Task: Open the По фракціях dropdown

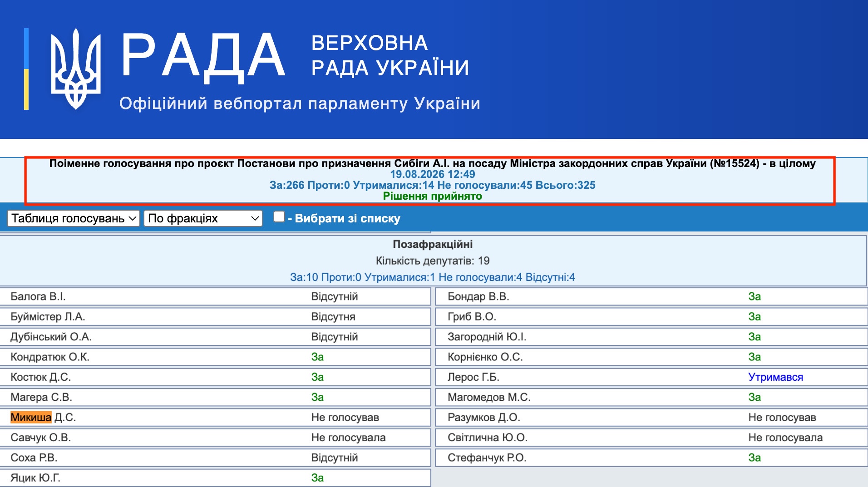Action: (x=203, y=218)
